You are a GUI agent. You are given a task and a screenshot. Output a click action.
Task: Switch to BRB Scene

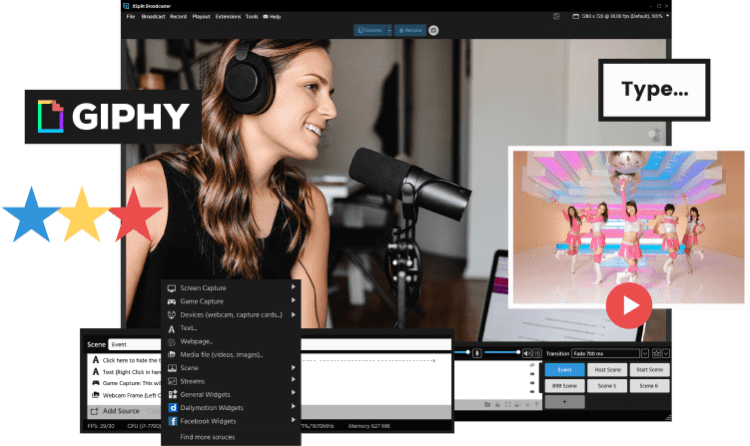tap(564, 386)
